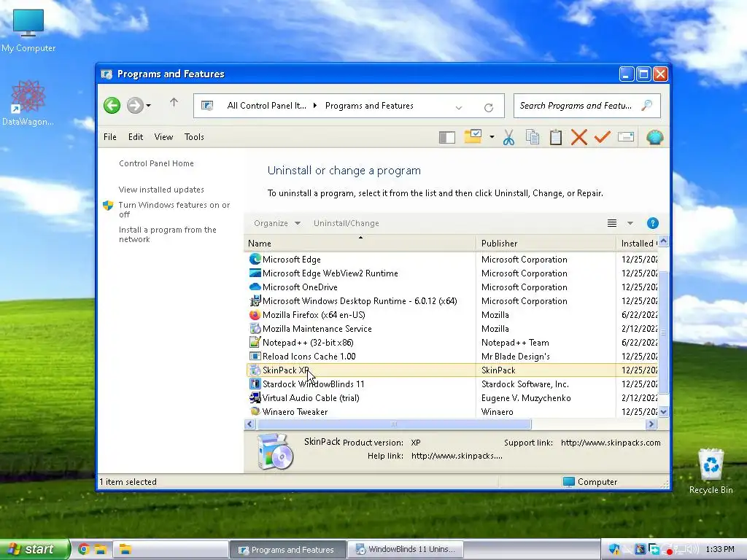Image resolution: width=747 pixels, height=560 pixels.
Task: Click the gray Forward arrow button
Action: click(135, 105)
